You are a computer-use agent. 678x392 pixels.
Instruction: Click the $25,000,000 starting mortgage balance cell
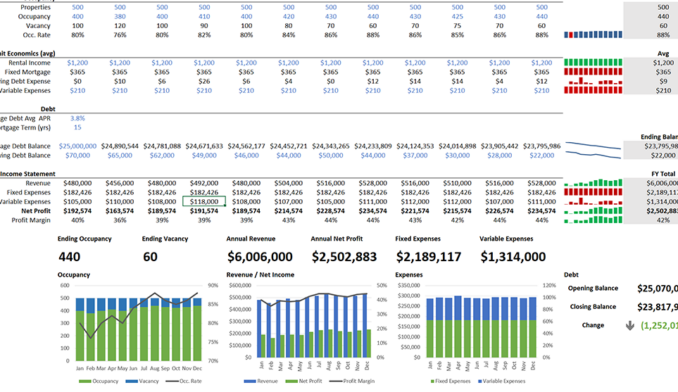[x=78, y=146]
